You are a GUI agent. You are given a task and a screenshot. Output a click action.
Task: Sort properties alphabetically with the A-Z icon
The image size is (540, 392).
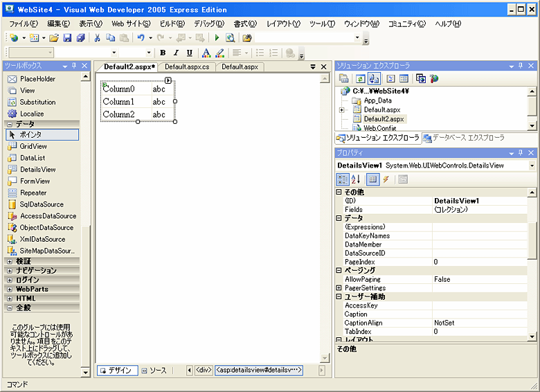coord(356,179)
